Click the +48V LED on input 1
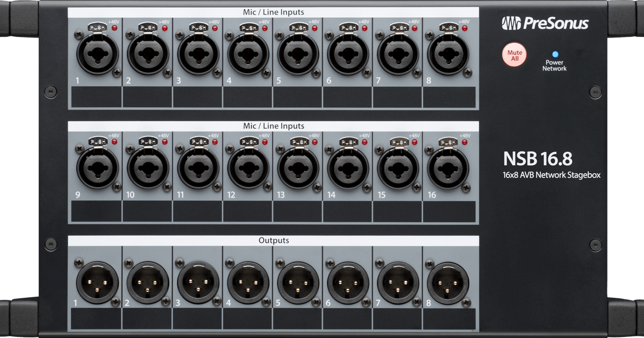This screenshot has width=644, height=338. click(x=114, y=28)
